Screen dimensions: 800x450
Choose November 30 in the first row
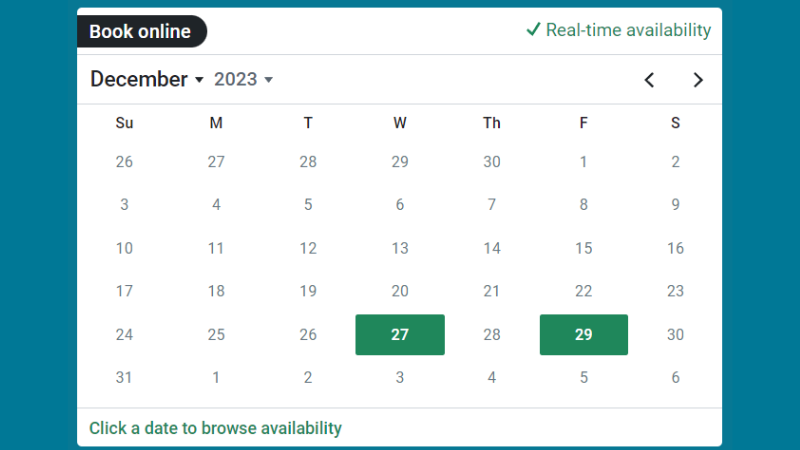pos(492,162)
